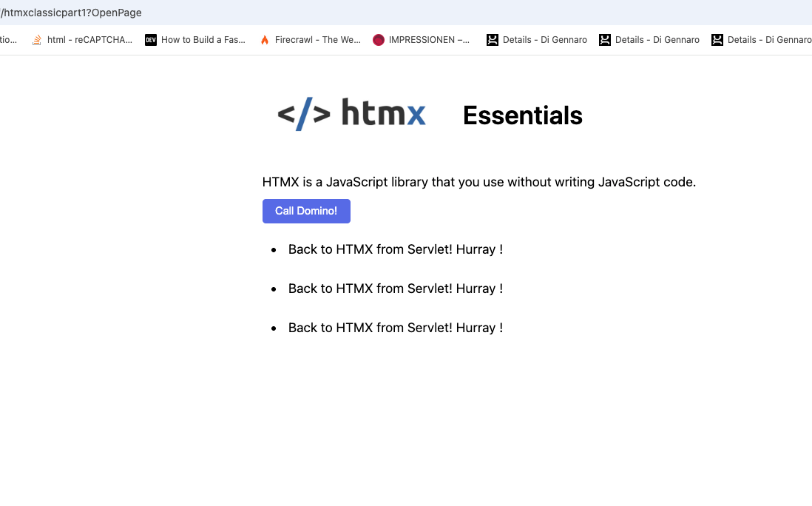Open the html - reCAPTCHA bookmark

click(82, 40)
